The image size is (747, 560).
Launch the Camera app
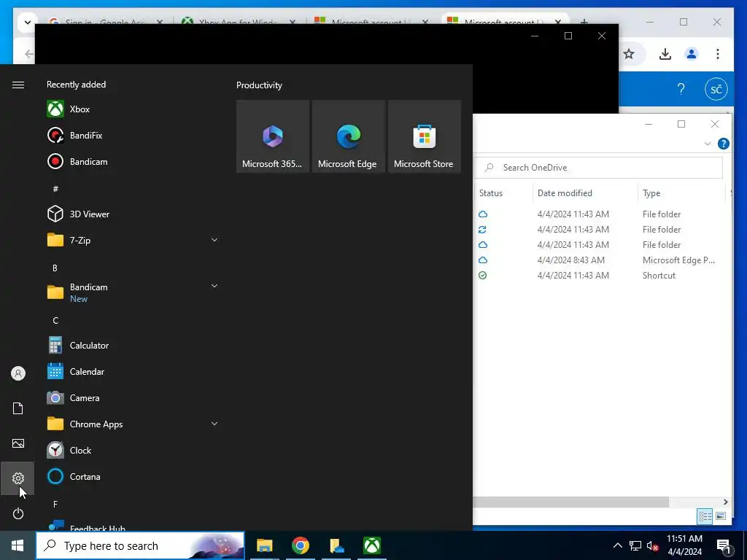133,397
